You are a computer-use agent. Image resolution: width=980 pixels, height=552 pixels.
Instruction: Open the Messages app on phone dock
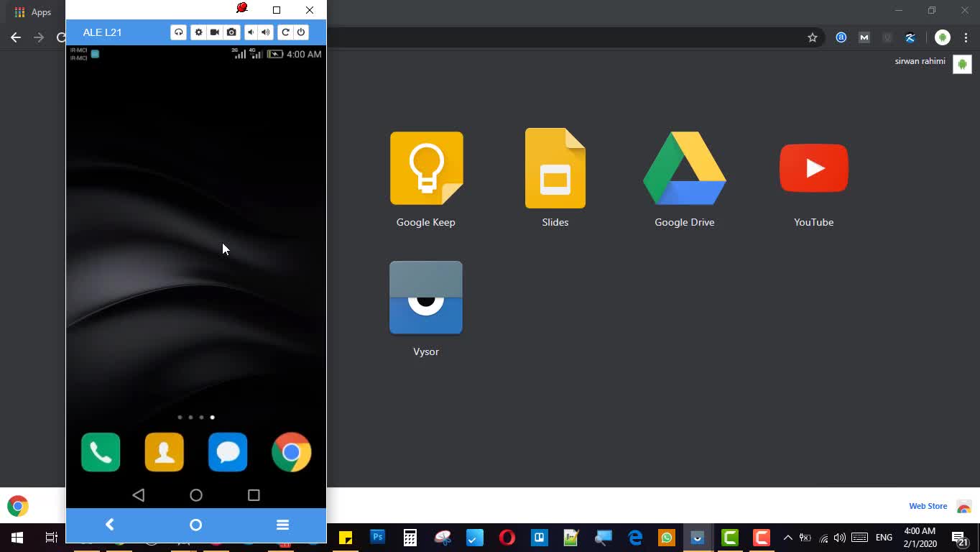pos(228,452)
